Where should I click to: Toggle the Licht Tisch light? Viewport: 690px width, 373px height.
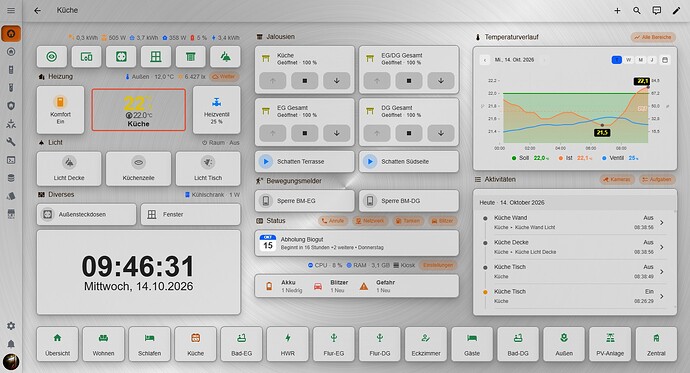point(208,169)
